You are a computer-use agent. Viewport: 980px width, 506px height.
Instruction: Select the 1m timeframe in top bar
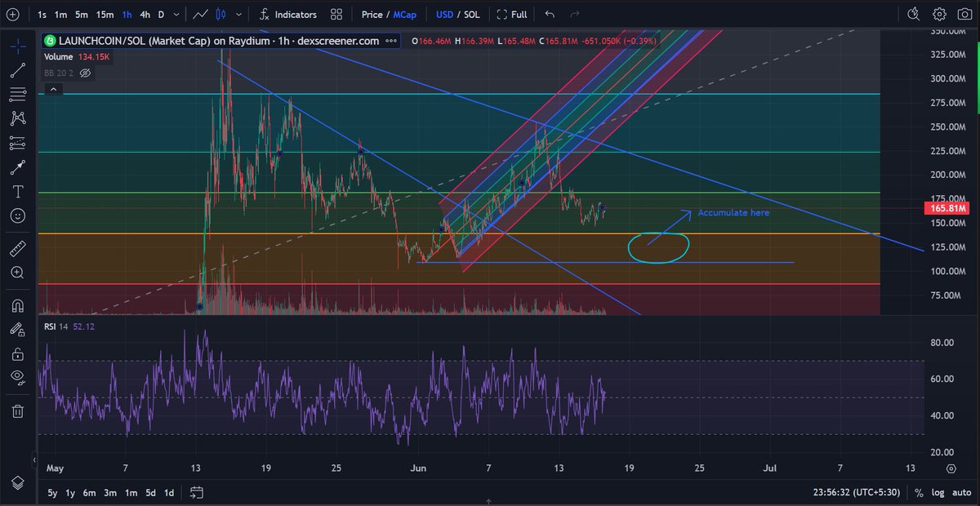60,15
